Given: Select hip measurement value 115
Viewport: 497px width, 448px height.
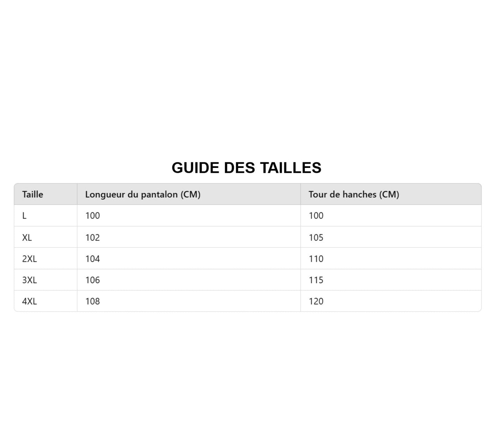Looking at the screenshot, I should [x=316, y=280].
